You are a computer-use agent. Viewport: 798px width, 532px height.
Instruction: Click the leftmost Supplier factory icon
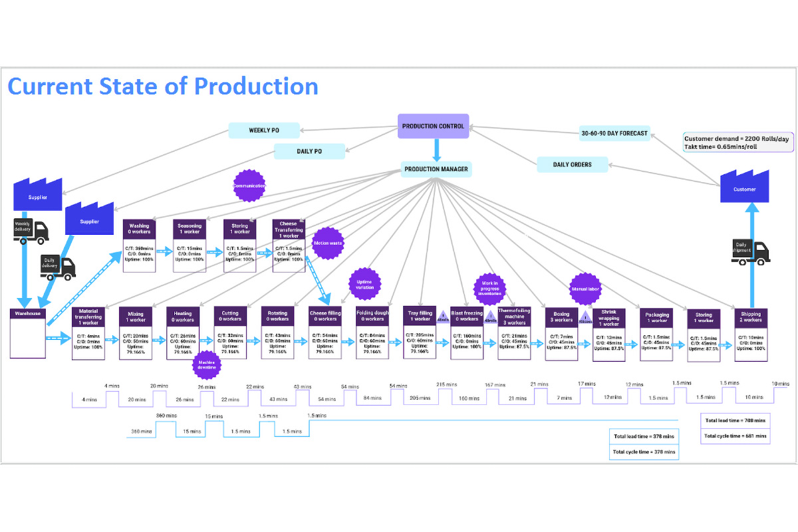[x=38, y=193]
